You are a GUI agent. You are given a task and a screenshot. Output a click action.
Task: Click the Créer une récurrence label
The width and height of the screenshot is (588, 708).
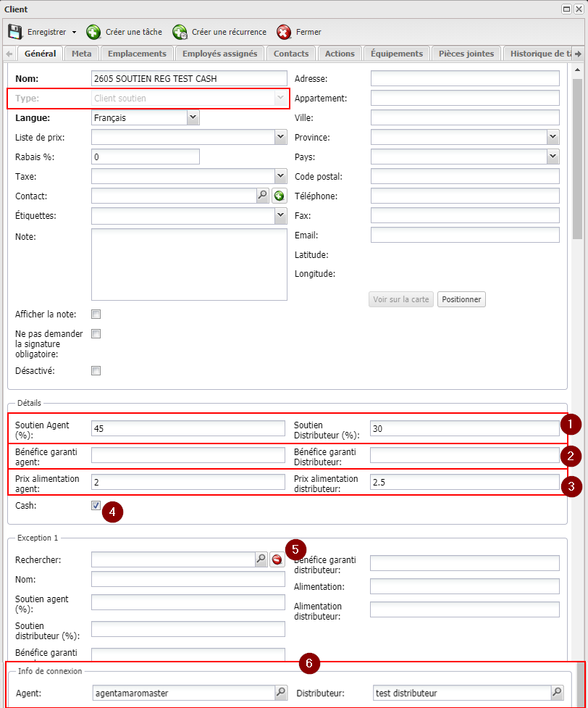click(229, 32)
